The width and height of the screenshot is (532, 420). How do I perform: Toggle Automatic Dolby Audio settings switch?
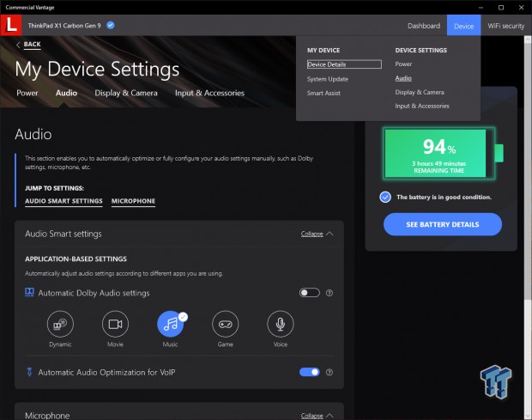pos(310,293)
